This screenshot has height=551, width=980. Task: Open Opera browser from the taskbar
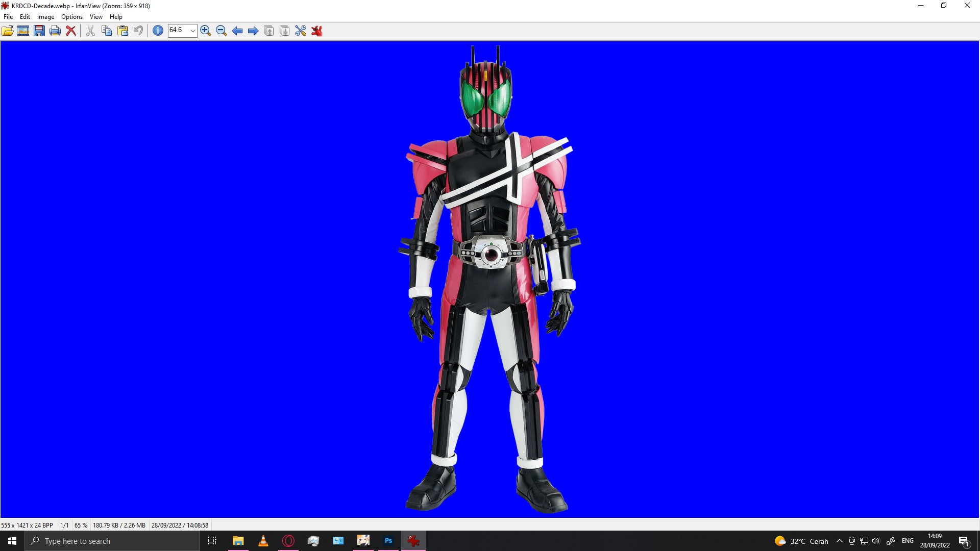(288, 541)
